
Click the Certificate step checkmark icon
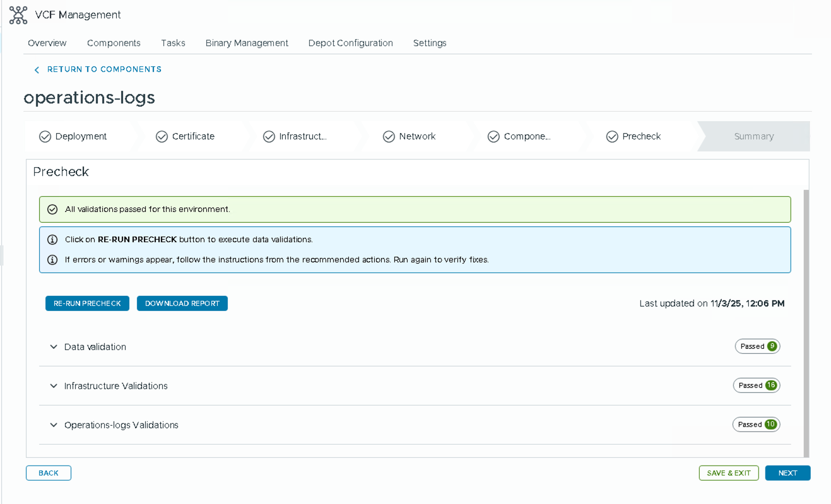click(162, 137)
